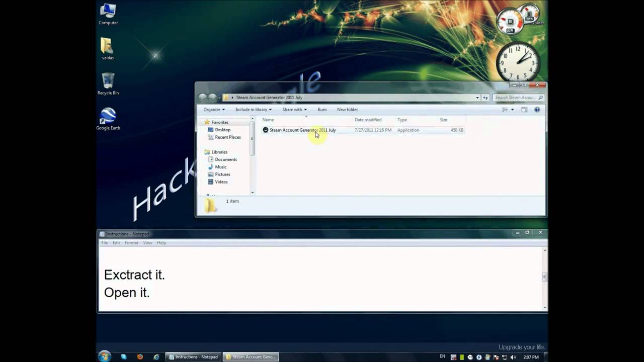Click the Action Center flag tray icon
The image size is (644, 362).
tap(496, 357)
